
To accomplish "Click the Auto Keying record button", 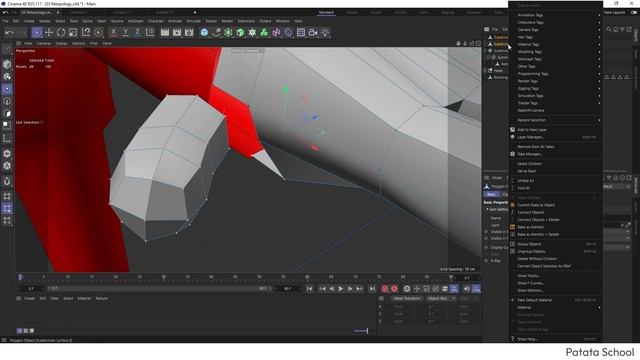I will click(x=394, y=289).
